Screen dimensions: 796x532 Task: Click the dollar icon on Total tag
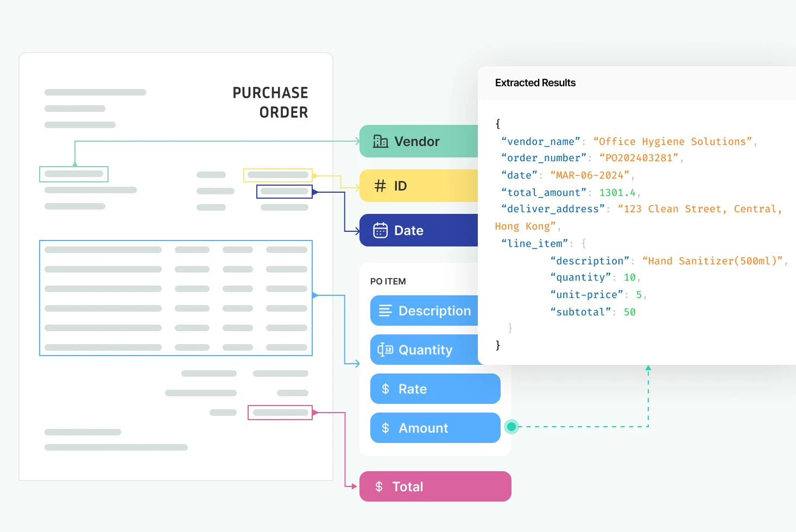click(x=379, y=487)
